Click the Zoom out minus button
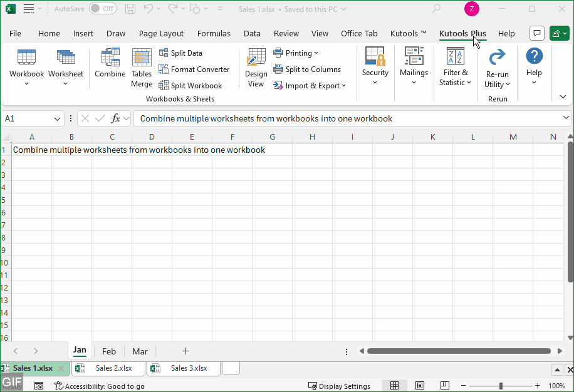 click(x=464, y=385)
